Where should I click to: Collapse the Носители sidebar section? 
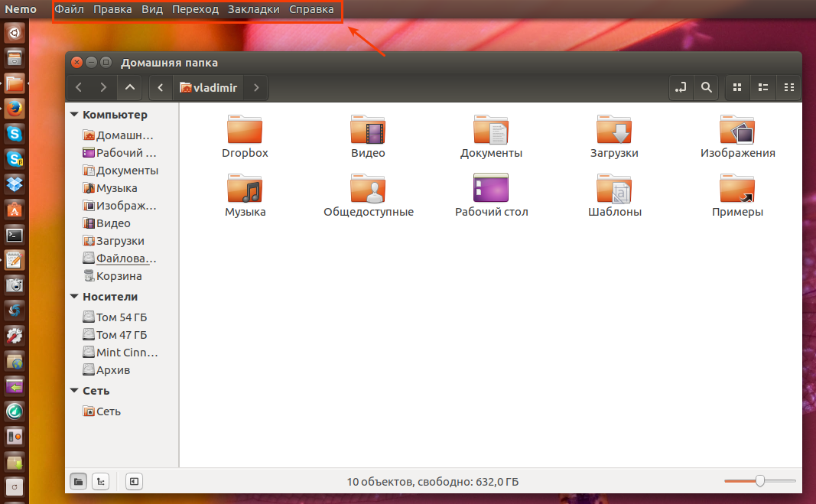pos(74,297)
